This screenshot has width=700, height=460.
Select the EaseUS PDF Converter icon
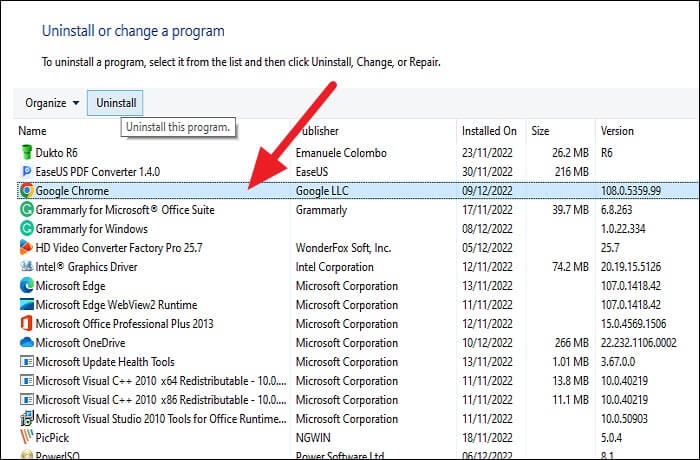tap(26, 172)
